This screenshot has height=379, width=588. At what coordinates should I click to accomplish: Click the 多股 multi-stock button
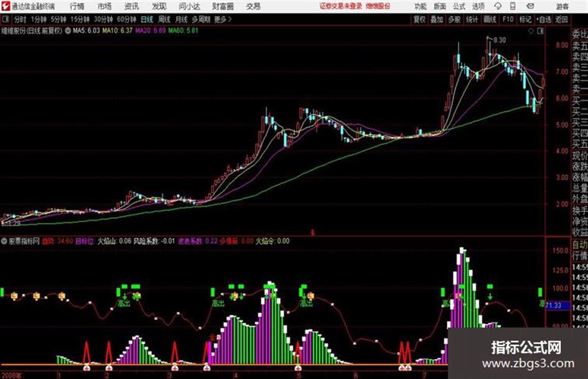point(454,19)
